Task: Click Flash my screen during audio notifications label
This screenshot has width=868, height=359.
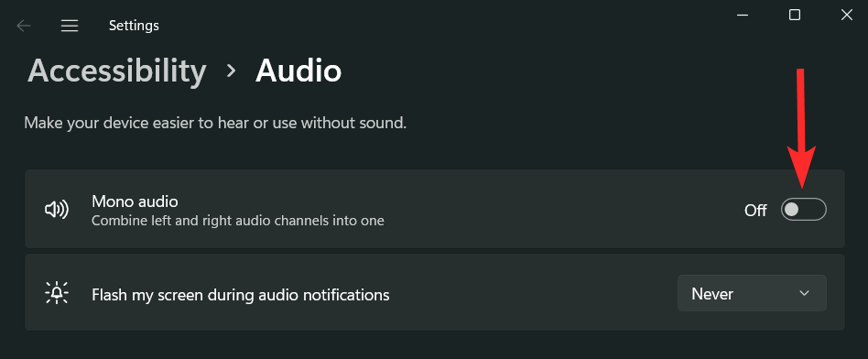Action: [x=240, y=294]
